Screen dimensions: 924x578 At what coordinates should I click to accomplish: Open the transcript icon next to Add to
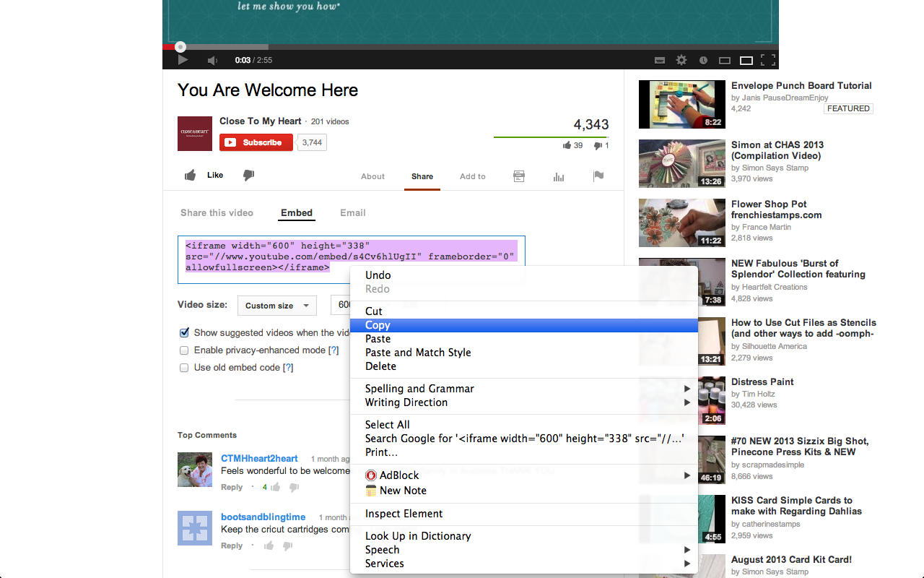pos(518,176)
